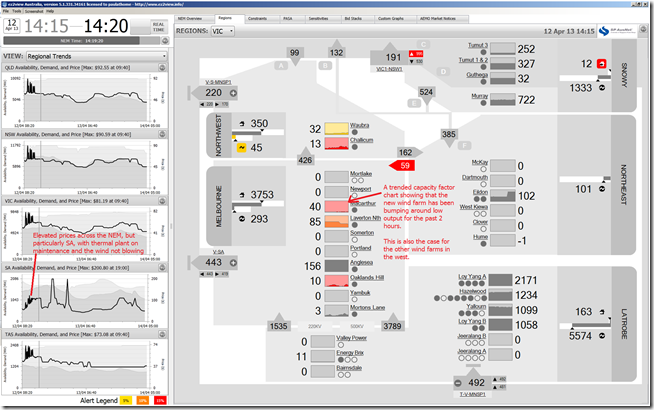Screen dimensions: 654x410
Task: Click the cut-set label B
Action: (x=325, y=65)
